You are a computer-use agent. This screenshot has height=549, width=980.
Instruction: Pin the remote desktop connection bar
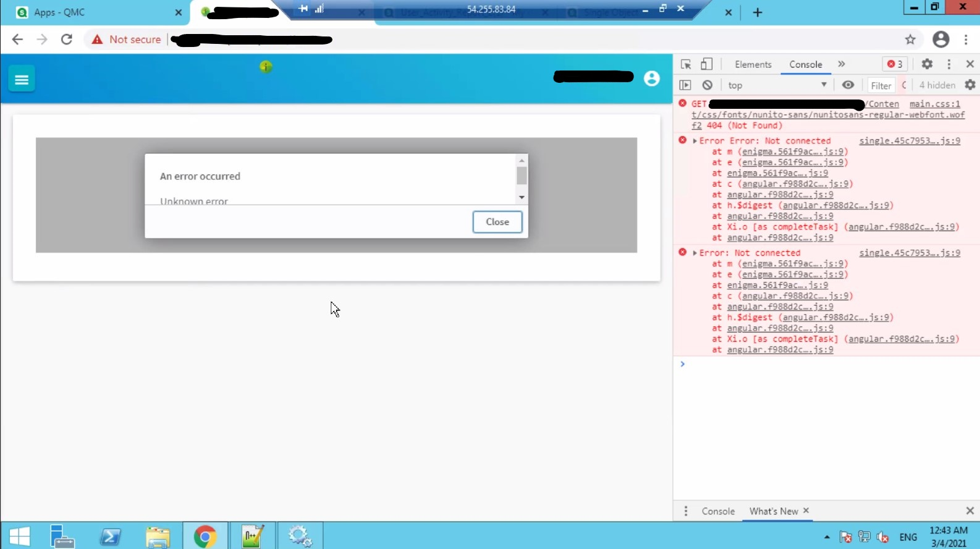[303, 9]
